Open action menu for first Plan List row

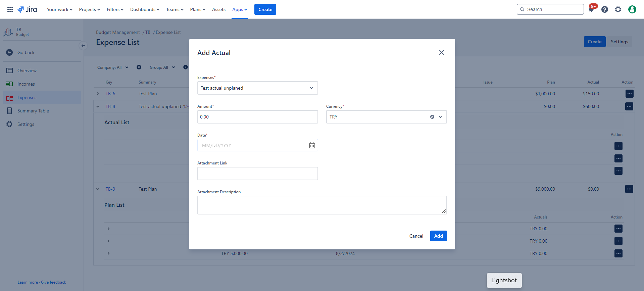[x=618, y=229]
